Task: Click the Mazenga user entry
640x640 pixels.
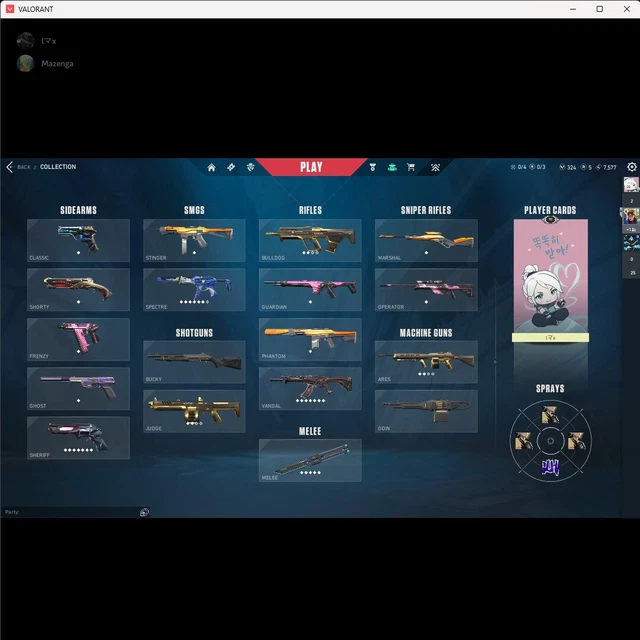Action: tap(45, 64)
